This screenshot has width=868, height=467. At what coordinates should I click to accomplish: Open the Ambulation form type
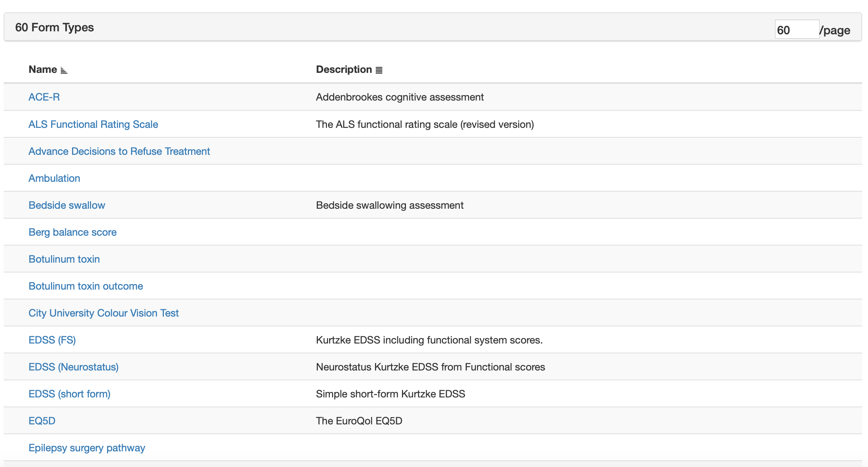[x=54, y=178]
